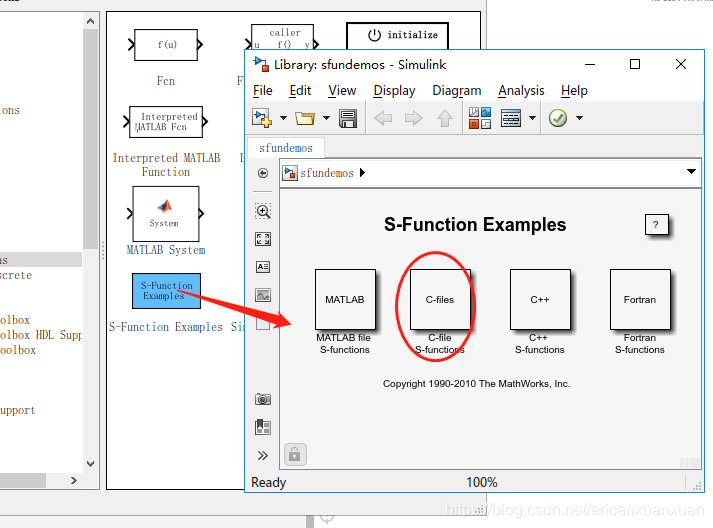Screen dimensions: 713x528
Task: Click the Model Explorer table icon
Action: click(x=511, y=118)
